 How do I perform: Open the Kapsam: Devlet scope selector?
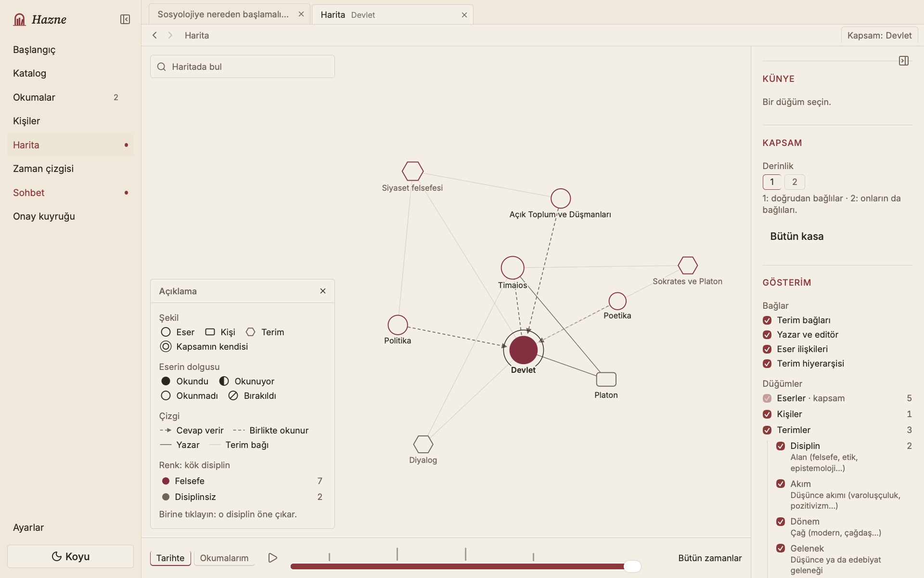(879, 35)
